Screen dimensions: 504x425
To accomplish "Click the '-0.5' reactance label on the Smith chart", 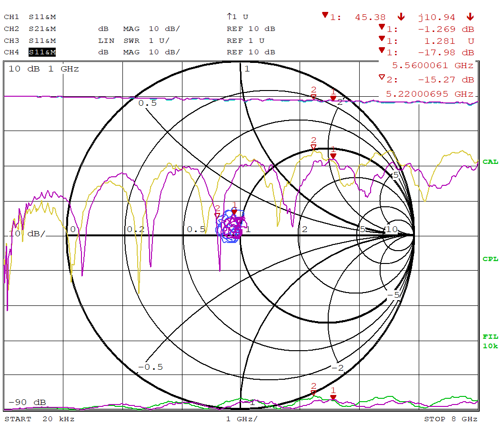I will point(151,367).
